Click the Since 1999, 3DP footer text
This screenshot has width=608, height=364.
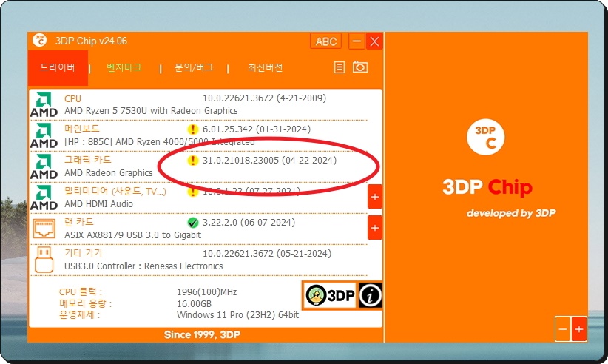pyautogui.click(x=202, y=334)
